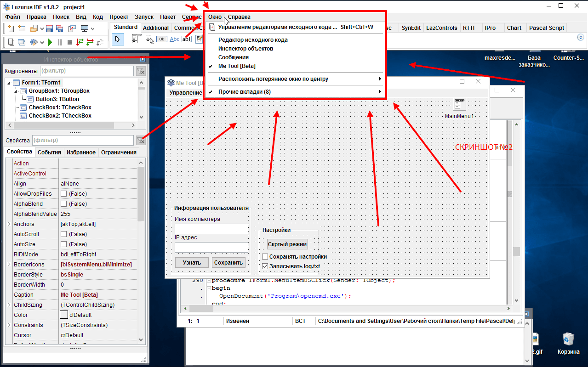
Task: Click the green Run button
Action: pyautogui.click(x=50, y=42)
